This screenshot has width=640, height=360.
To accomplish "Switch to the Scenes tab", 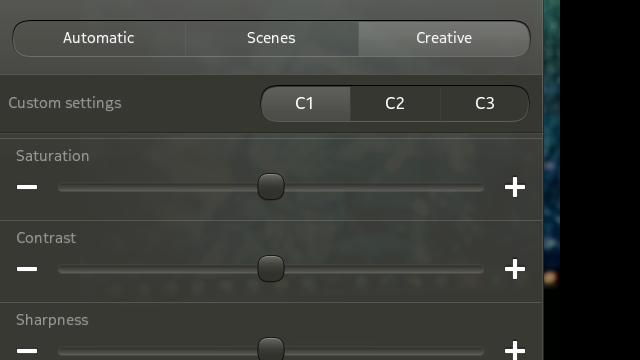I will tap(271, 38).
